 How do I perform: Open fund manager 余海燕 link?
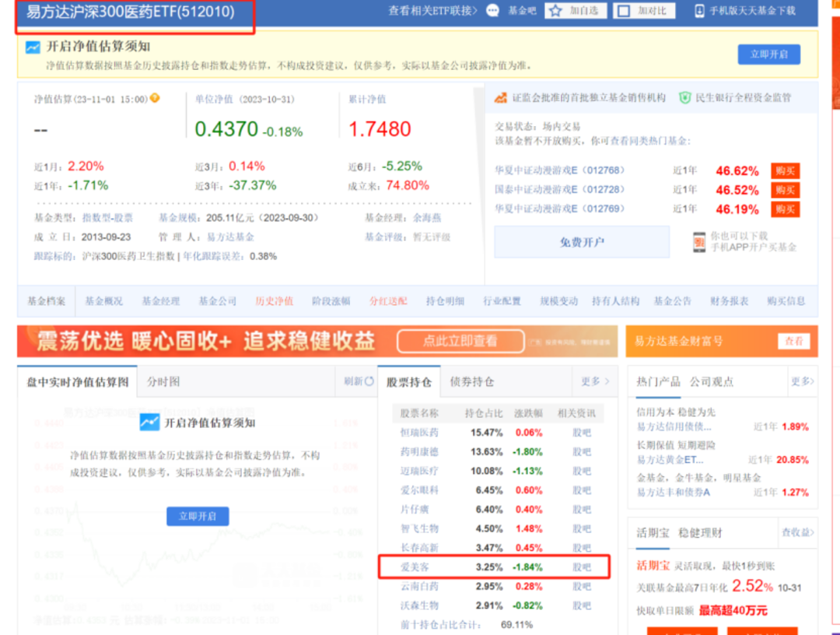(x=427, y=218)
